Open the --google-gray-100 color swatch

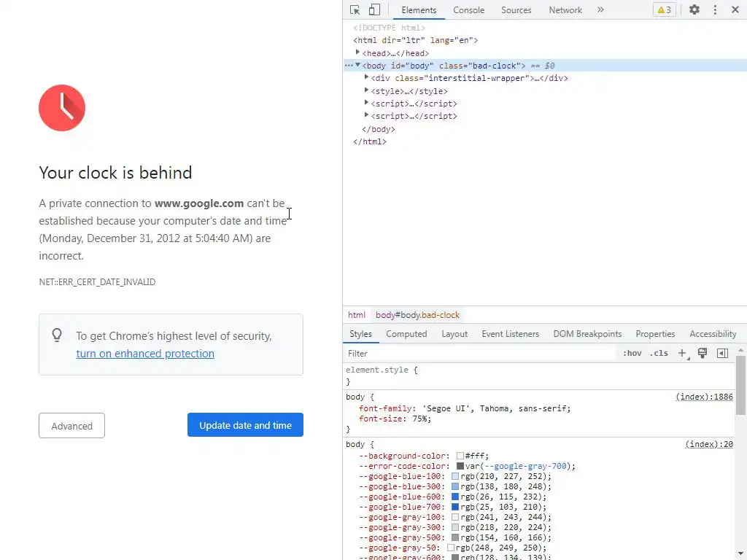455,517
